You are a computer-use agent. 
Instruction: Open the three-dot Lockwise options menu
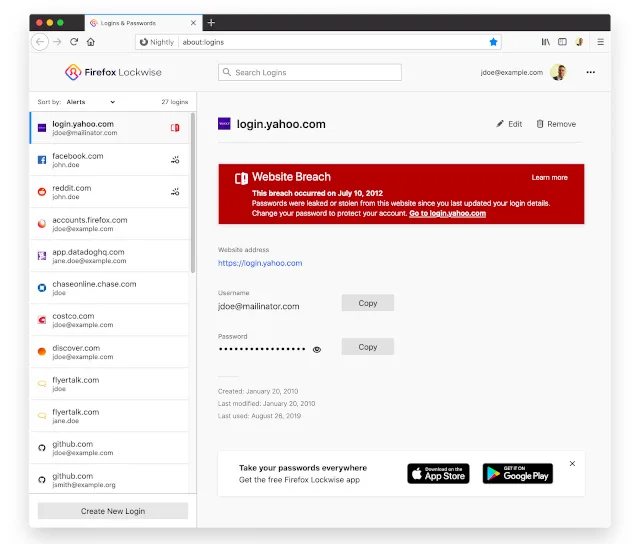[x=590, y=72]
